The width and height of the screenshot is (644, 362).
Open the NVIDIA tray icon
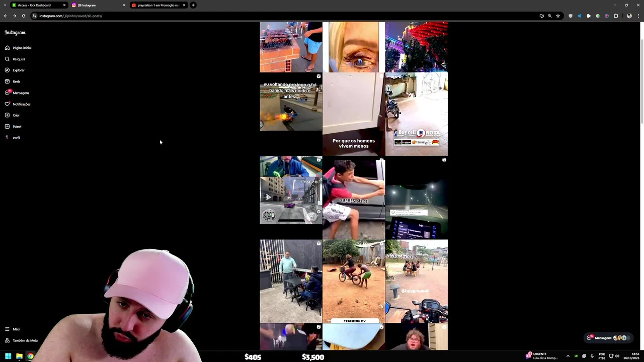[x=576, y=356]
